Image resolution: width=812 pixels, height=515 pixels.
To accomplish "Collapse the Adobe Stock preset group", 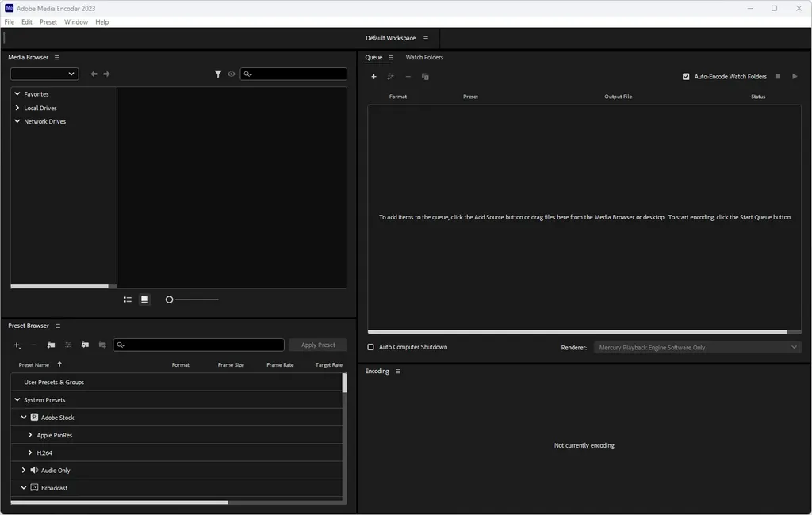I will tap(23, 418).
